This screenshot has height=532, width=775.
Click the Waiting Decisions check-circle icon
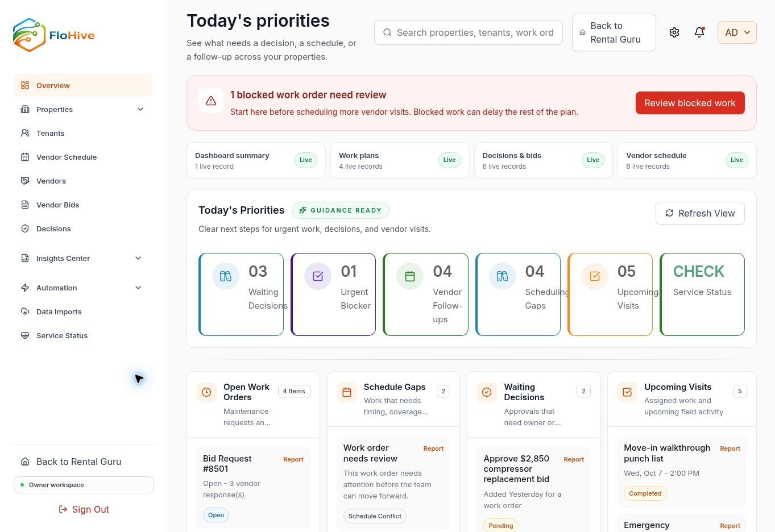click(487, 392)
